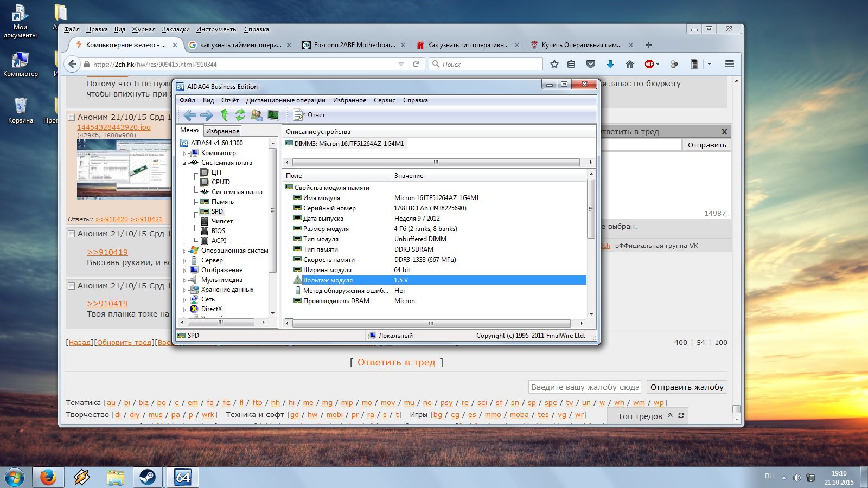Click the Отчёт button in toolbar
The height and width of the screenshot is (488, 868).
[x=310, y=115]
